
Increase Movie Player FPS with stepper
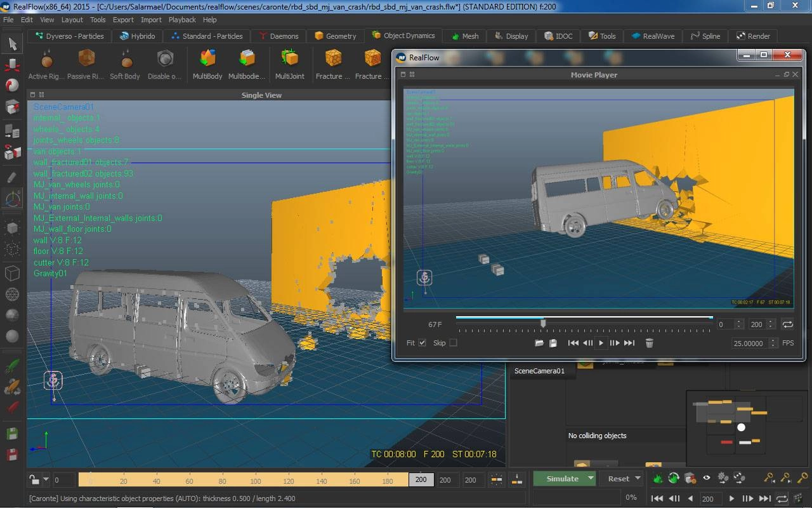point(773,340)
